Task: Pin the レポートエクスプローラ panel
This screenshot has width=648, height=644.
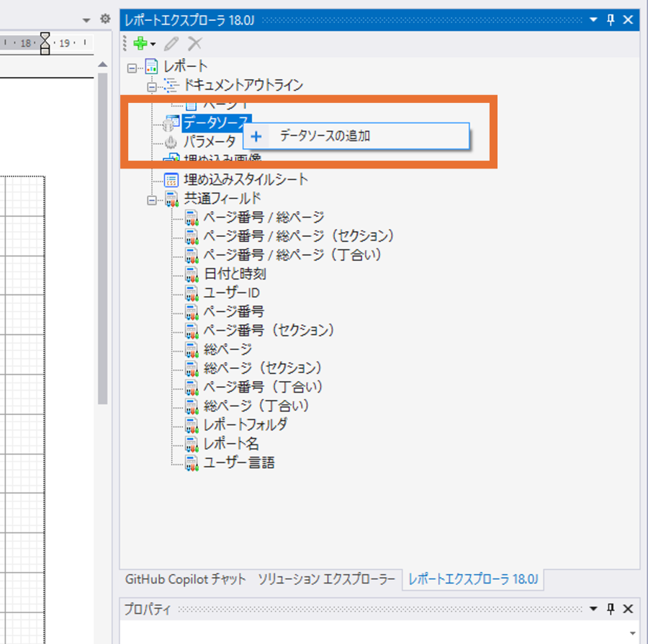Action: coord(610,19)
